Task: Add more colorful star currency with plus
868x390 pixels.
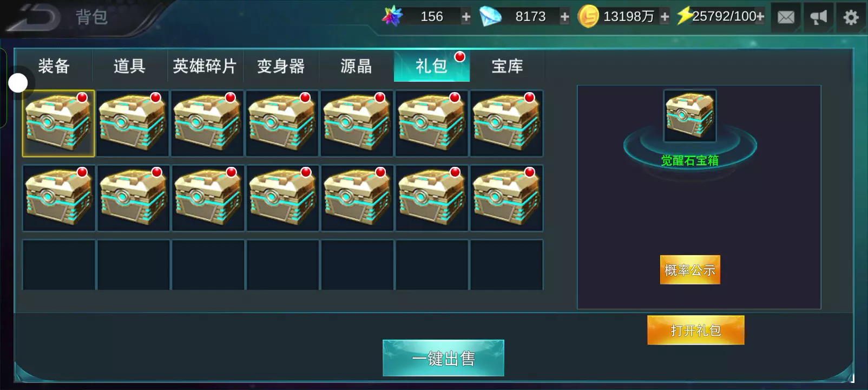Action: 466,17
